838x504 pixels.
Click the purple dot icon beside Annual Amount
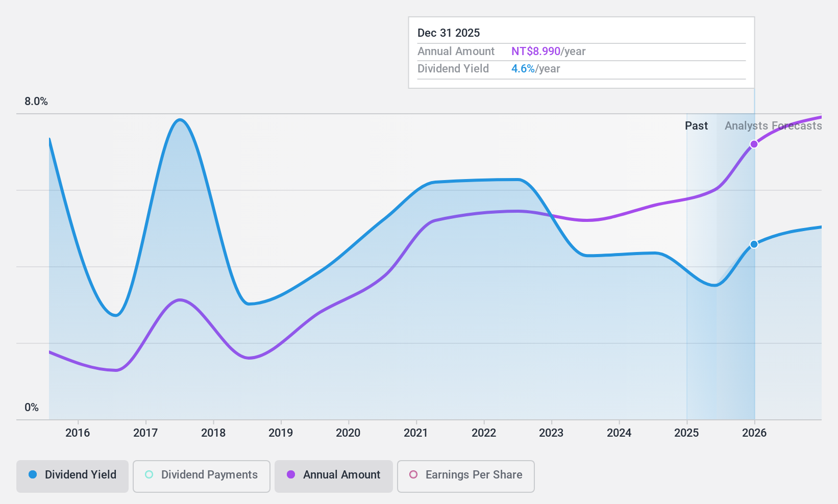click(x=291, y=474)
